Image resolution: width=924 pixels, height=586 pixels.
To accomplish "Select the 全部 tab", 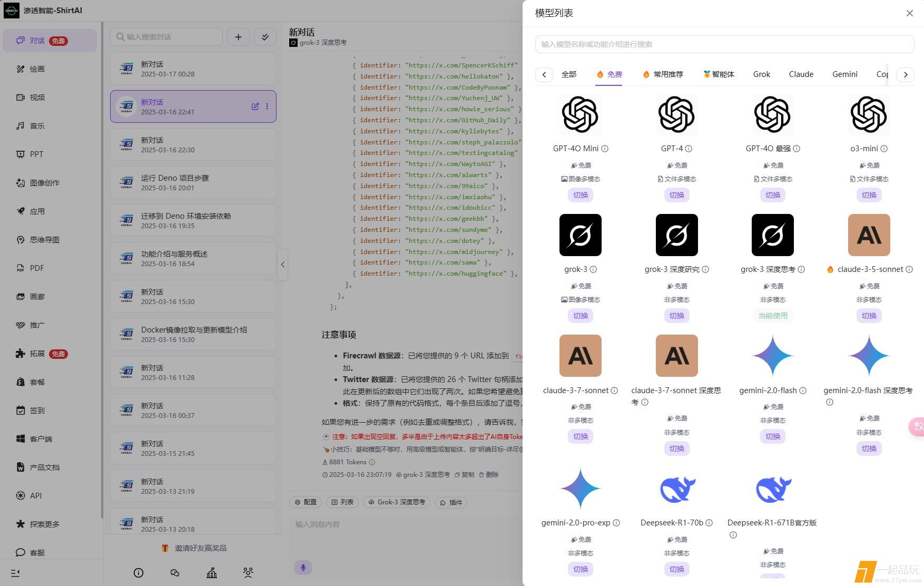I will 569,74.
